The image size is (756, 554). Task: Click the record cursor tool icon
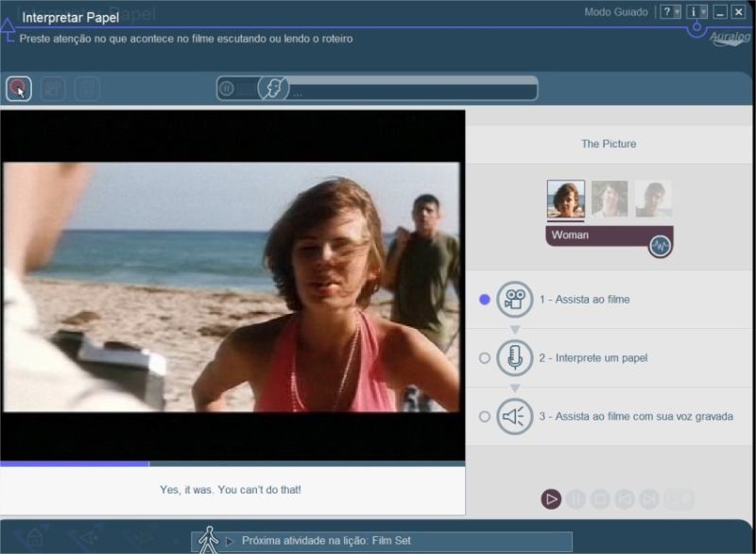18,89
